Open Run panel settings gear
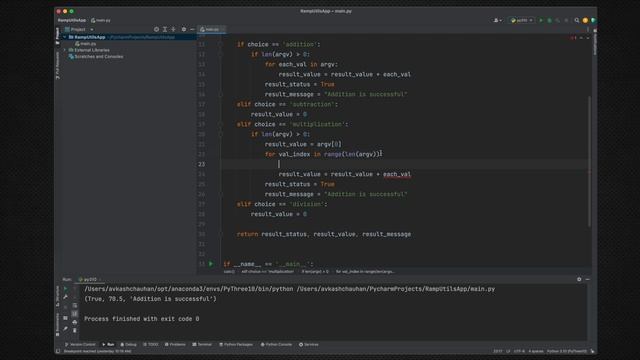This screenshot has height=360, width=640. pyautogui.click(x=579, y=279)
